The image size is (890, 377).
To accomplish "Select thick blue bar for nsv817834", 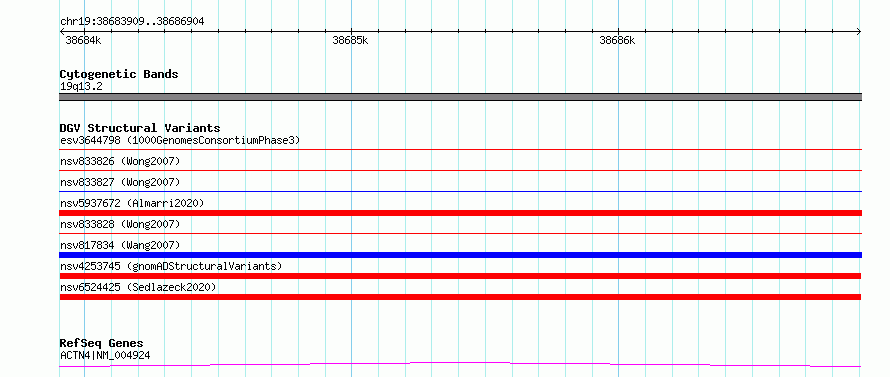I will click(460, 255).
